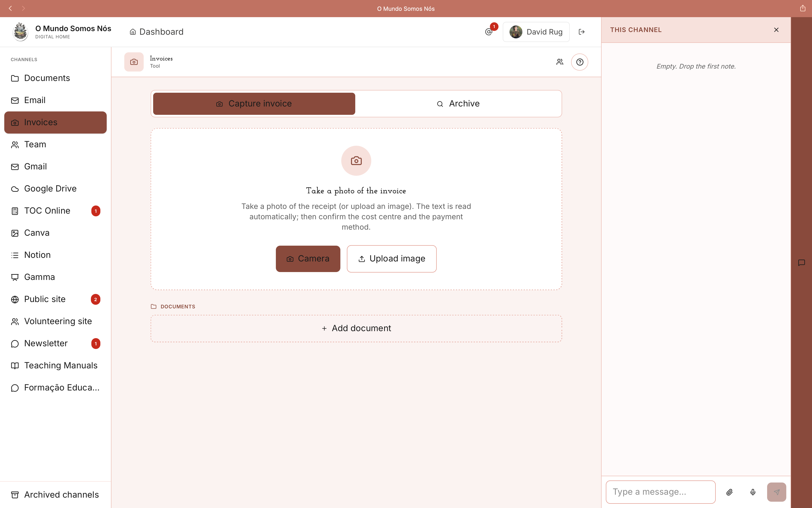Click the mentions @ notification icon

tap(489, 32)
